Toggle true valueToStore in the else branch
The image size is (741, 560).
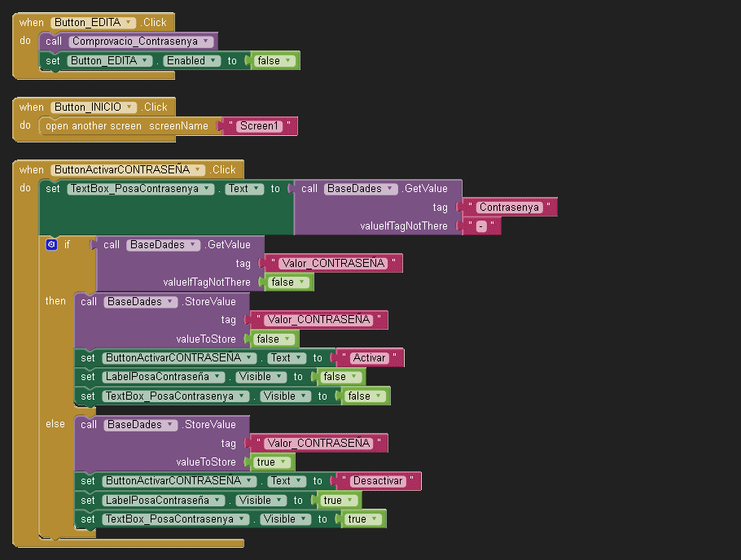coord(271,462)
